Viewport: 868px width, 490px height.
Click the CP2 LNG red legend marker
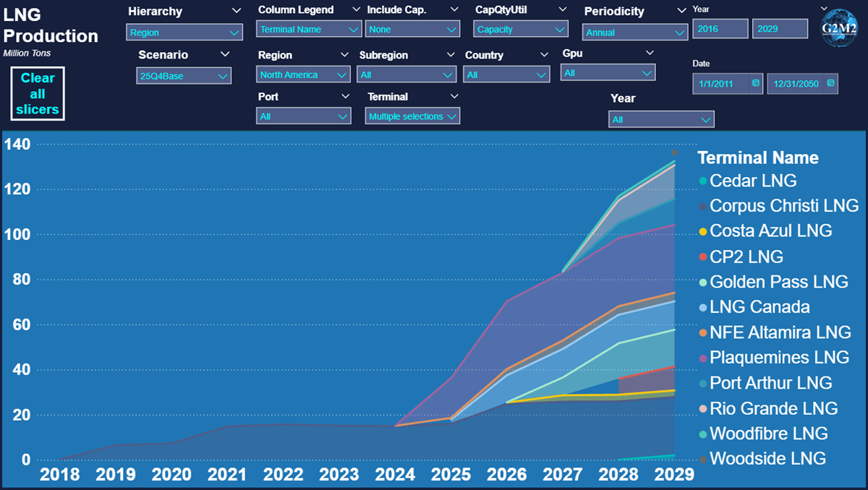tap(702, 257)
